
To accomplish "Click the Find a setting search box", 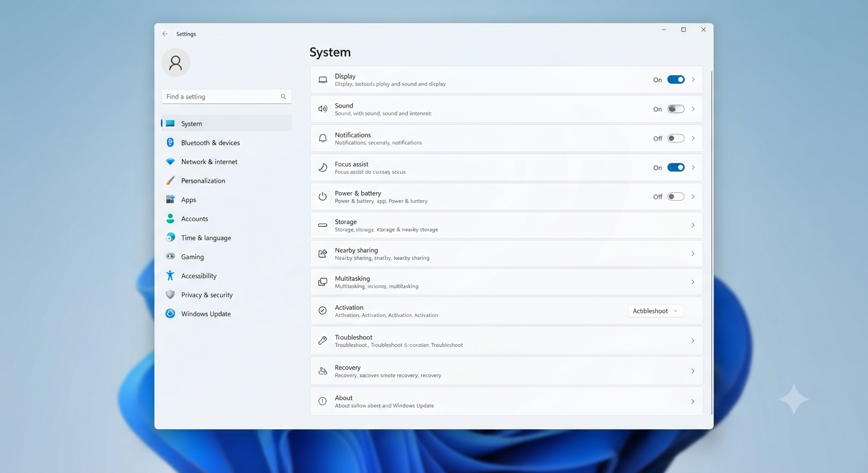I will click(226, 97).
